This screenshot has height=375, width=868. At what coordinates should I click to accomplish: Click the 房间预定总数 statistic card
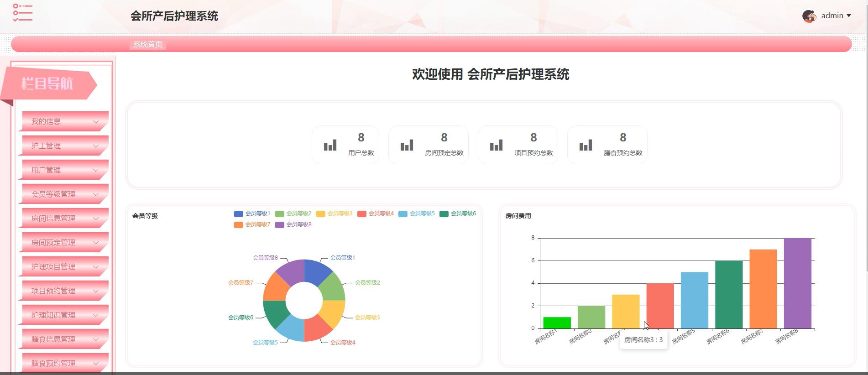[429, 145]
